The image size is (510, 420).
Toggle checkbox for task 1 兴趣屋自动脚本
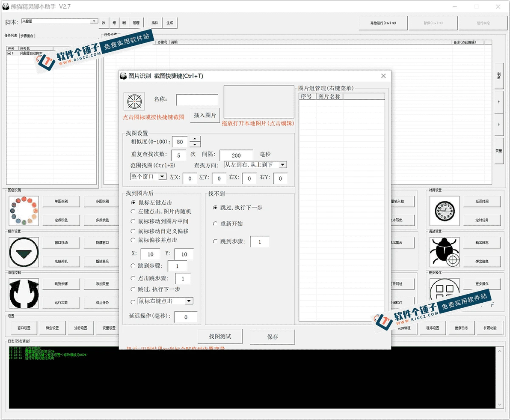pyautogui.click(x=9, y=53)
